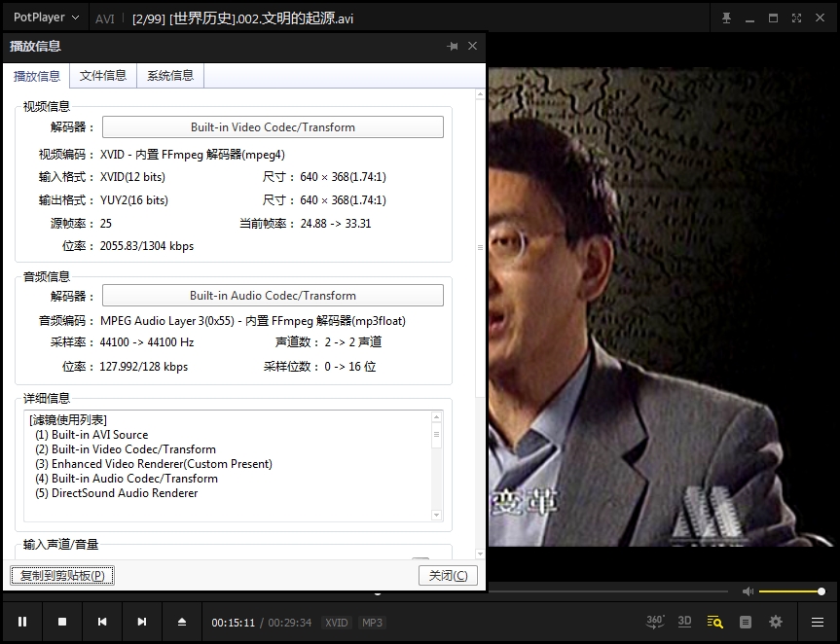Image resolution: width=840 pixels, height=644 pixels.
Task: Pause the video playback
Action: tap(22, 622)
